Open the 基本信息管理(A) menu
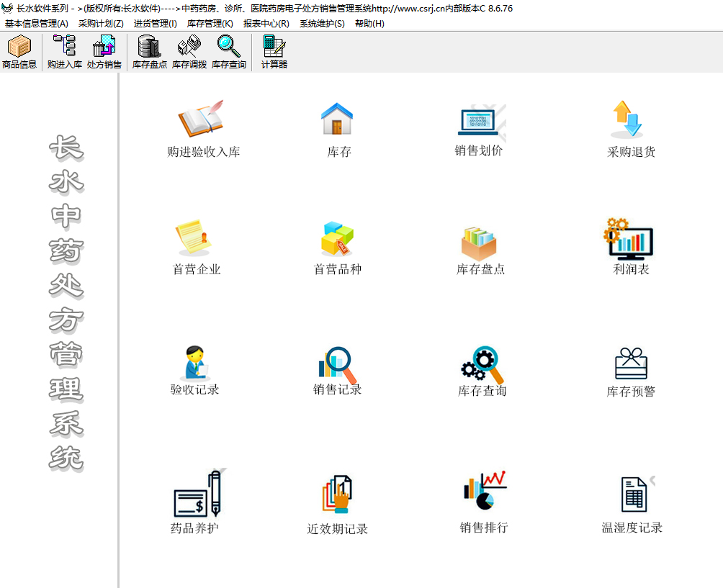The width and height of the screenshot is (723, 588). 37,24
